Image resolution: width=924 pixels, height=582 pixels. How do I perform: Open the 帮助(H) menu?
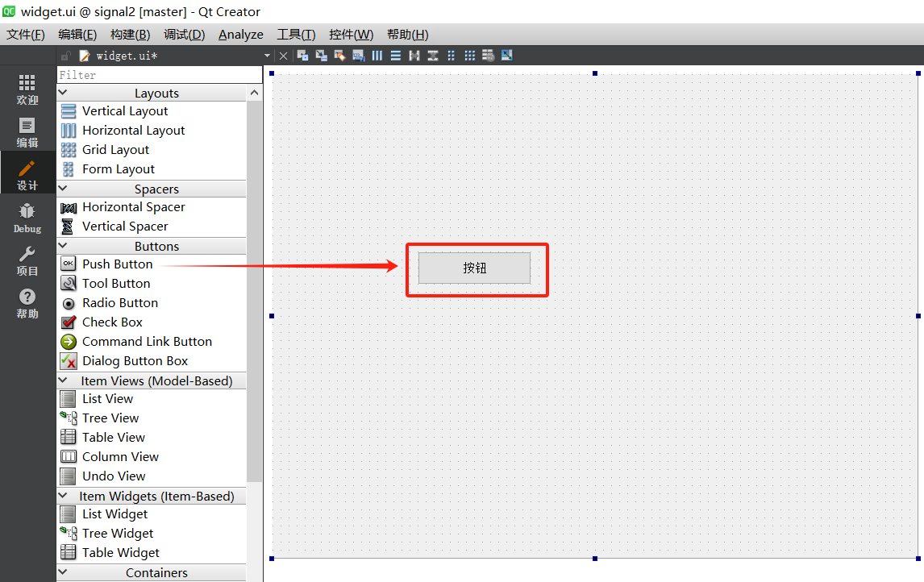click(x=407, y=35)
